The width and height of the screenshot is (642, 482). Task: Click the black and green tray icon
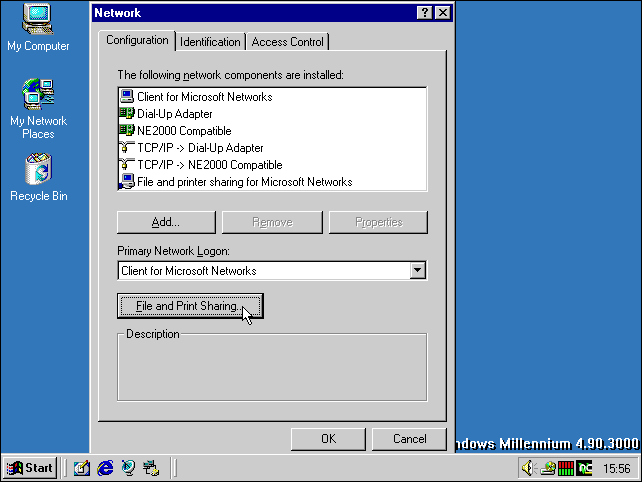click(584, 468)
